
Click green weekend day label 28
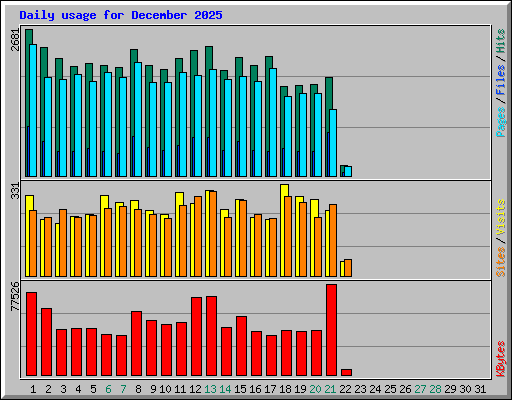click(435, 389)
